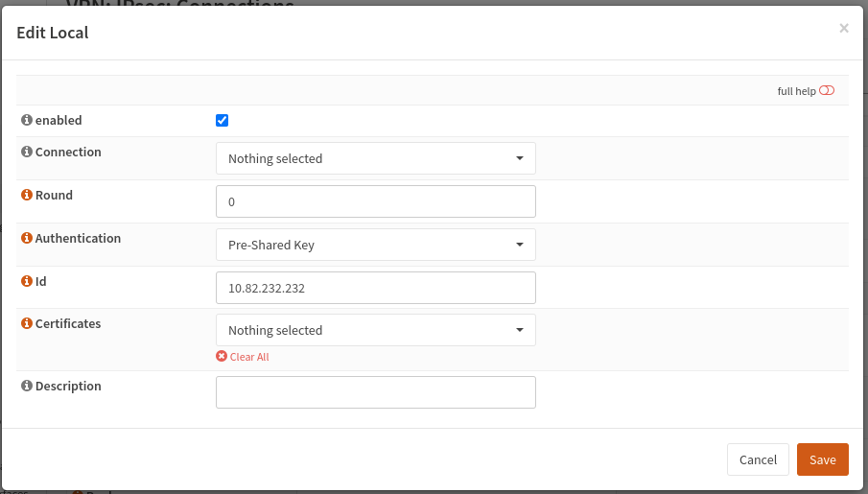The width and height of the screenshot is (868, 494).
Task: Click info icon next to Connection
Action: 27,153
